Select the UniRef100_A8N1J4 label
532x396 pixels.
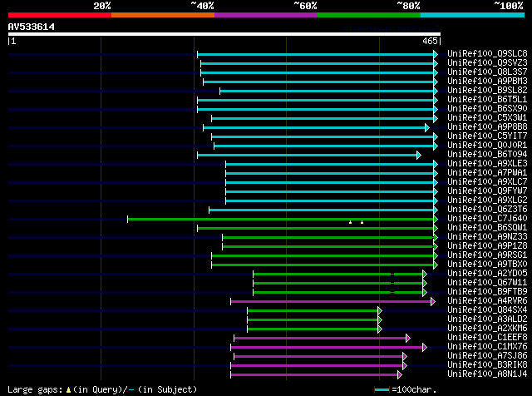pos(487,374)
